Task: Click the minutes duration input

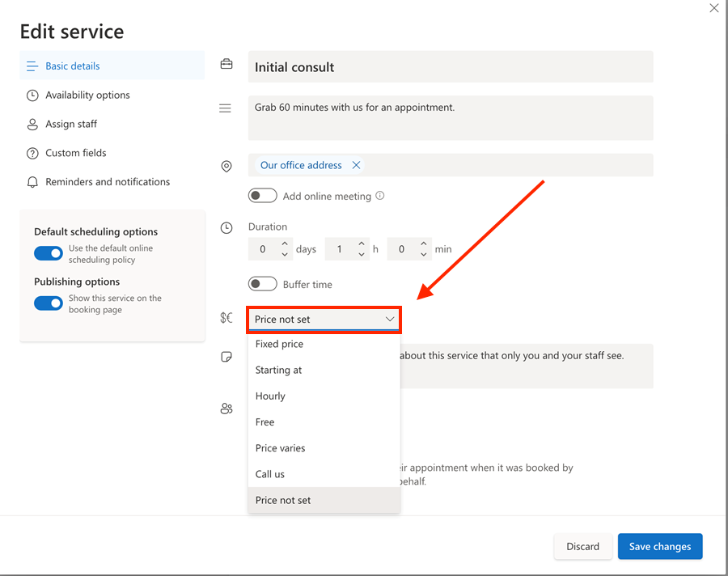Action: click(403, 249)
